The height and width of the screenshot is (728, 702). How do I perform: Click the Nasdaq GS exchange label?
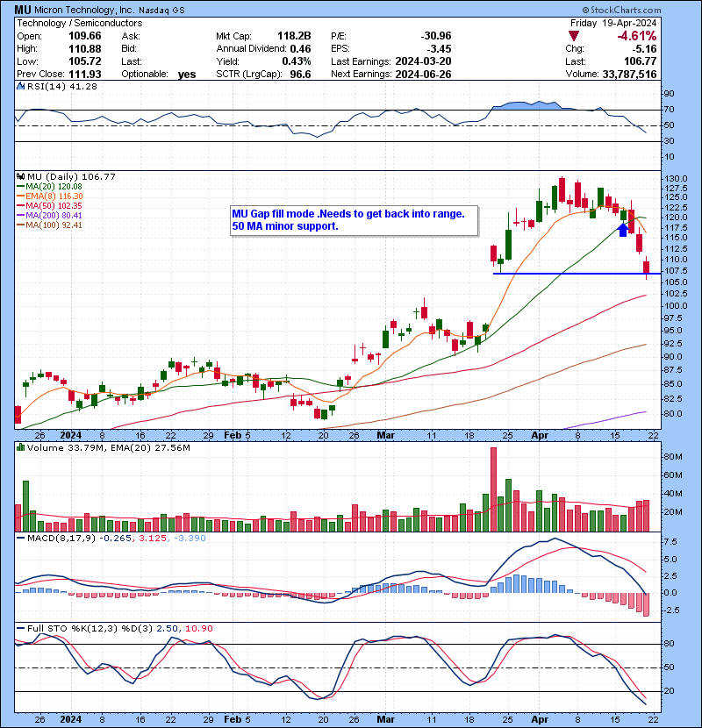(x=161, y=11)
